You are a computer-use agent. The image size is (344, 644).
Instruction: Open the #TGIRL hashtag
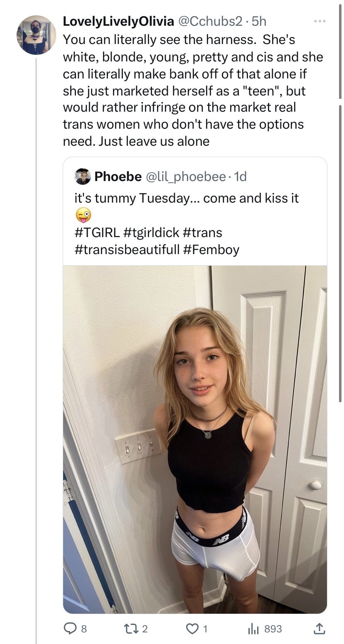click(97, 232)
